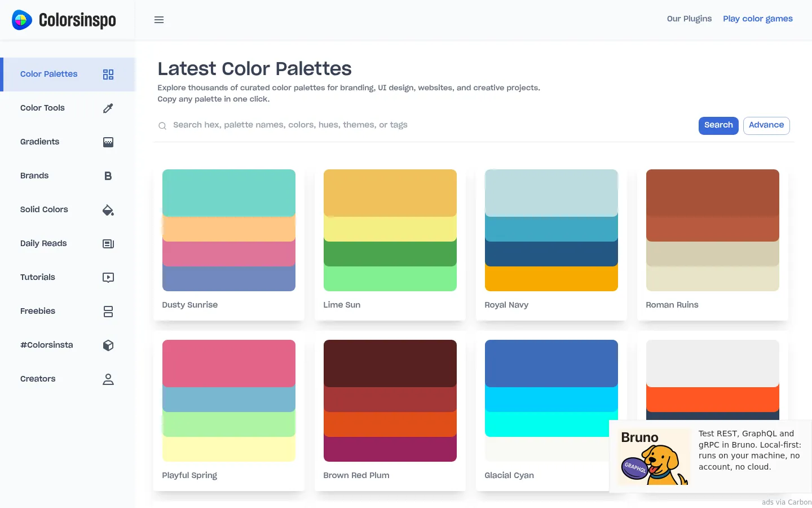Copy the pale blue swatch in Royal Navy

(x=551, y=192)
